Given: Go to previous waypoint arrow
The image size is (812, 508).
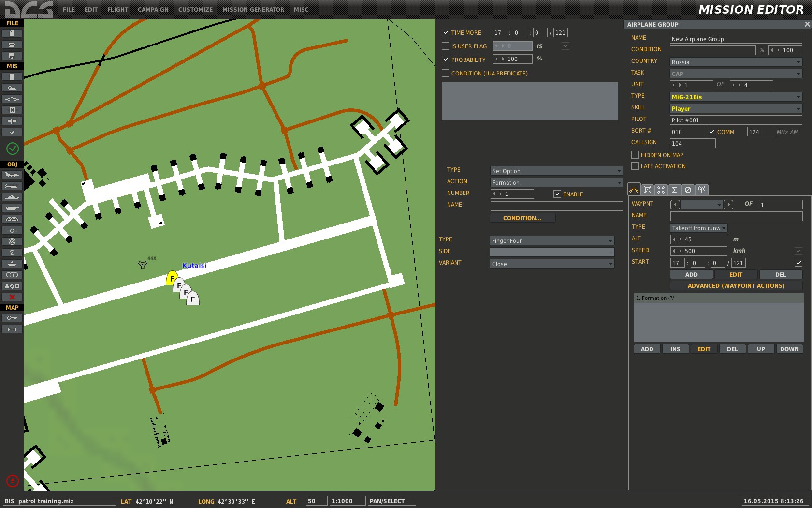Looking at the screenshot, I should (675, 205).
